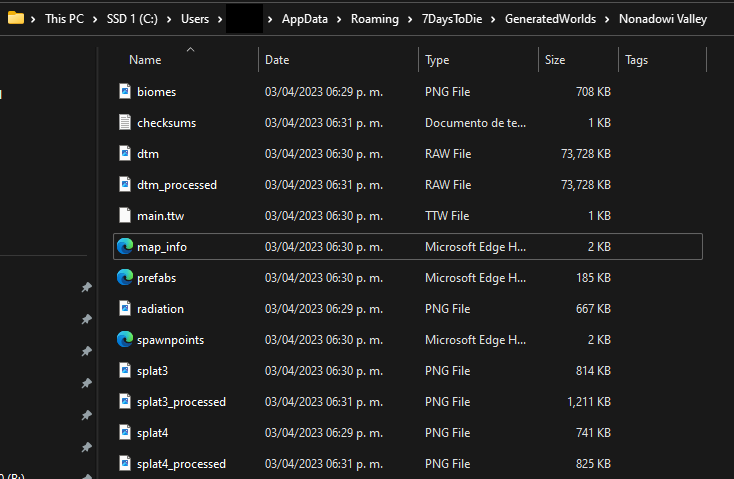734x479 pixels.
Task: Open chevron dropdown after GeneratedWorlds
Action: [x=607, y=19]
